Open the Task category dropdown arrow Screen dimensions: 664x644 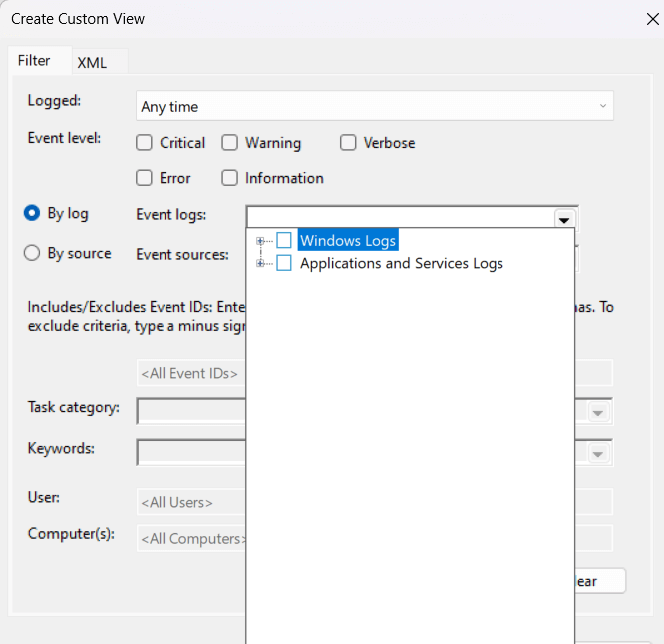(598, 413)
